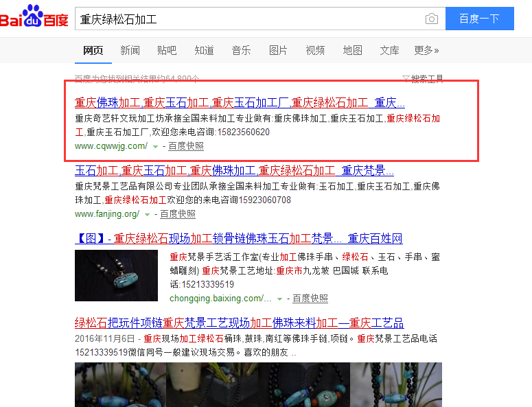532x407 pixels.
Task: Open result 绿松石把玩件项链重庆梵景工艺
Action: pos(239,323)
